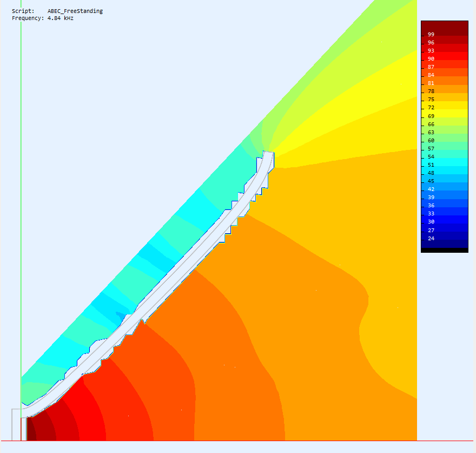Select the 96 label on the color scale
The image size is (476, 453).
pos(431,43)
